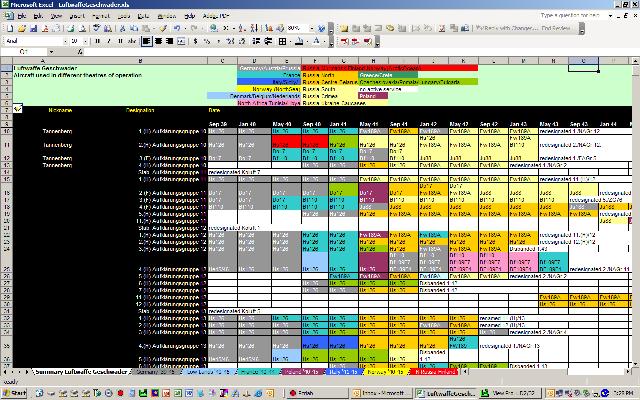Screen dimensions: 640x400
Task: Open the Chart Wizard
Action: click(x=269, y=28)
